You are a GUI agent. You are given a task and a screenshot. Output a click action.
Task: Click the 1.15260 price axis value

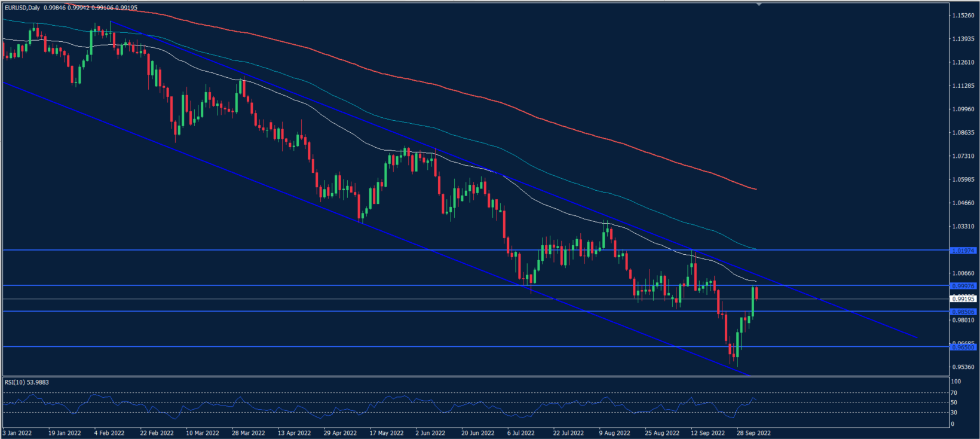click(x=963, y=16)
